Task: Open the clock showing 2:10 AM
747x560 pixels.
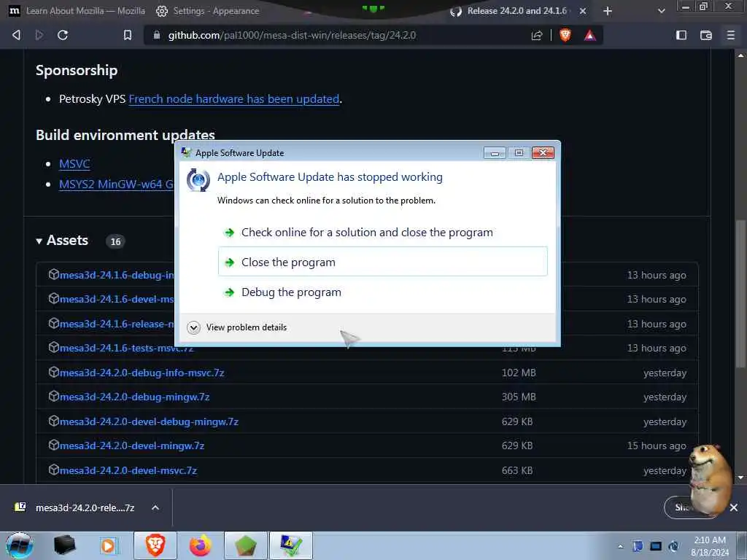Action: pyautogui.click(x=710, y=546)
